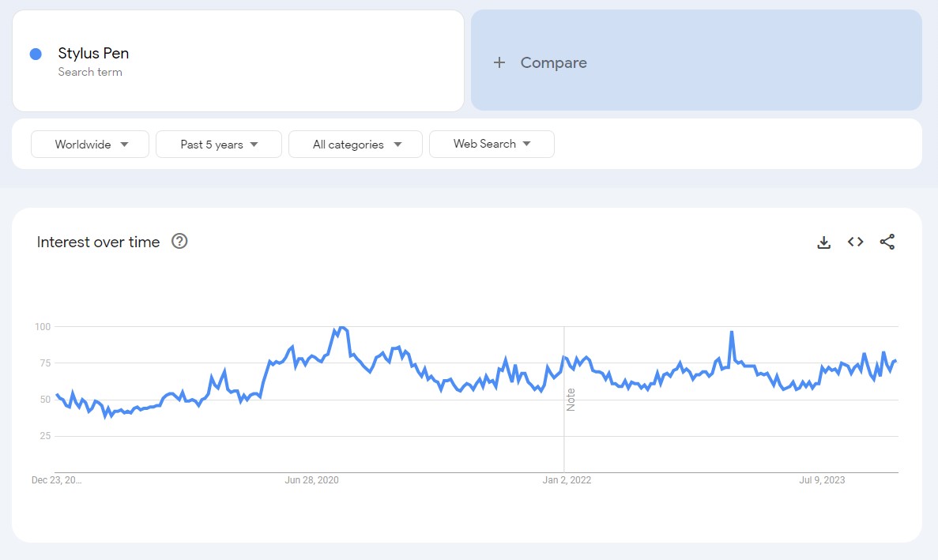Click the Jan 2, 2022 axis label
Viewport: 938px width, 560px height.
pyautogui.click(x=567, y=480)
